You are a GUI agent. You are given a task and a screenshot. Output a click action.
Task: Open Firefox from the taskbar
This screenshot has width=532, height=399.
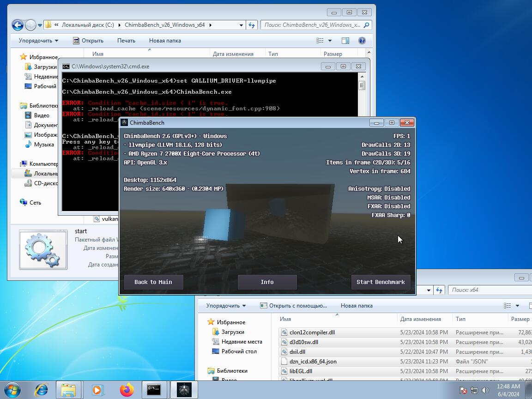[126, 390]
